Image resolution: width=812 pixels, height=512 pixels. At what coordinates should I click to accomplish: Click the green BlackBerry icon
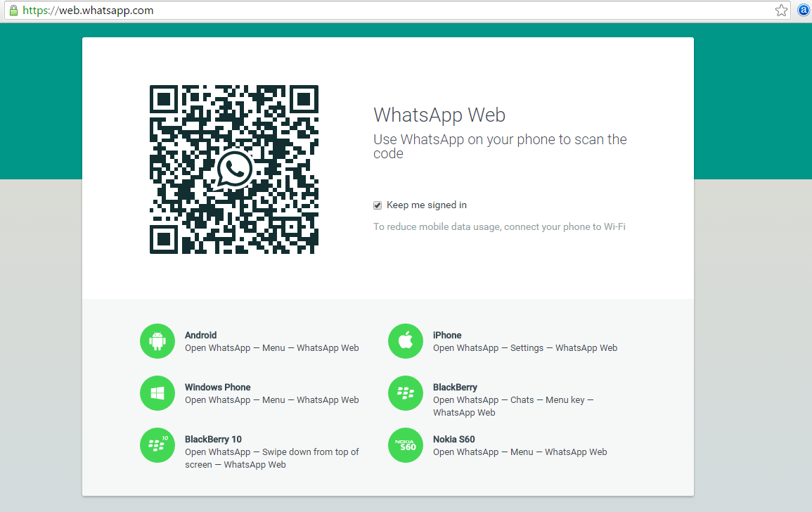click(406, 392)
